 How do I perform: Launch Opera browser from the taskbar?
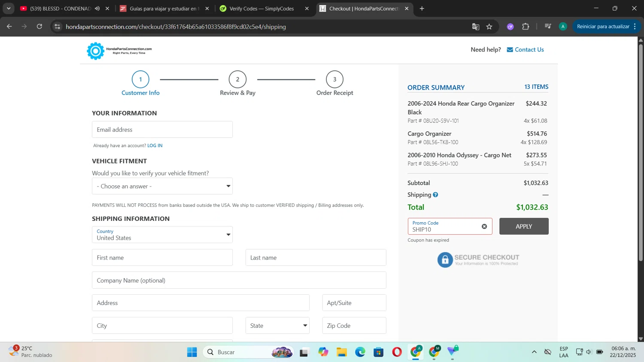[397, 352]
